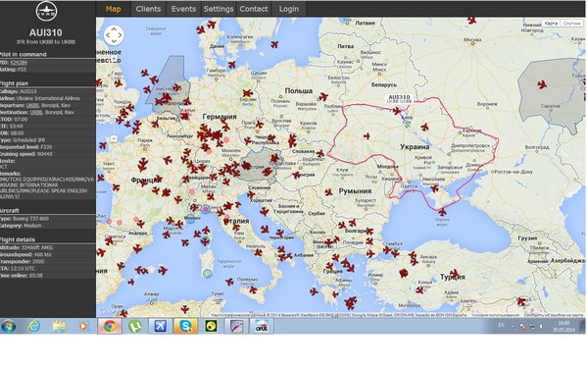This screenshot has width=588, height=368.
Task: Open the Clients tab
Action: (x=148, y=9)
